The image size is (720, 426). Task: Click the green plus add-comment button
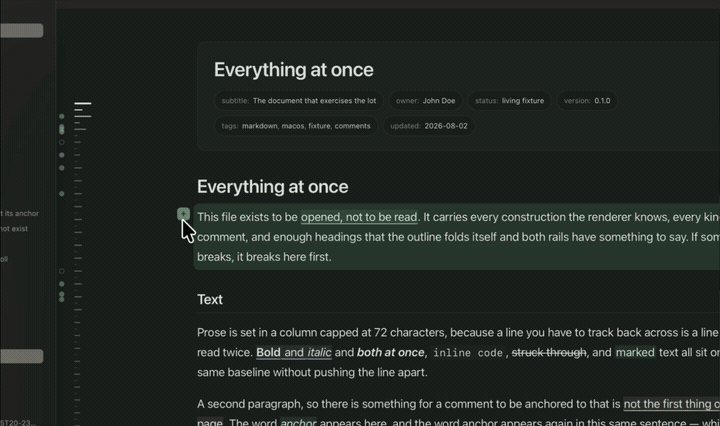point(183,213)
